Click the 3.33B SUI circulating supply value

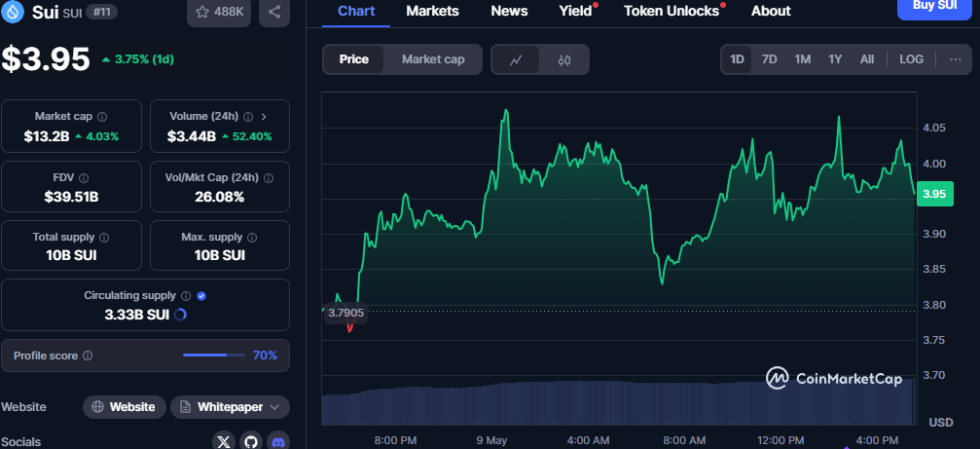[x=137, y=315]
